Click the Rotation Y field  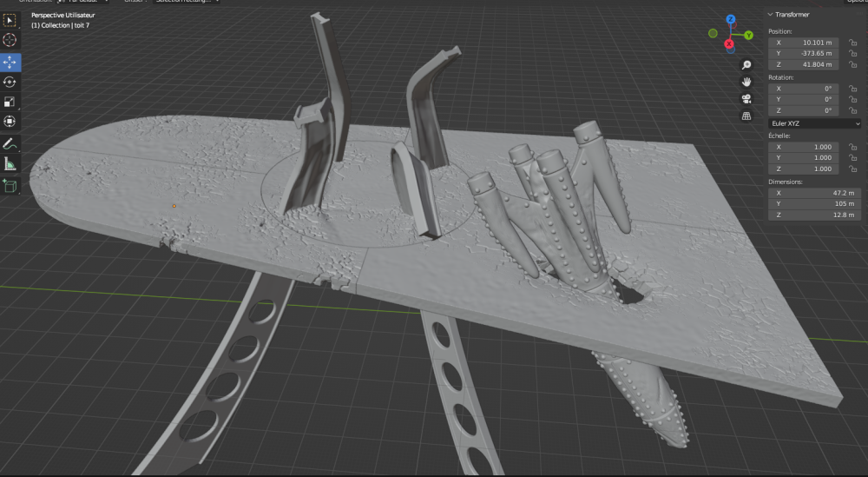[803, 100]
